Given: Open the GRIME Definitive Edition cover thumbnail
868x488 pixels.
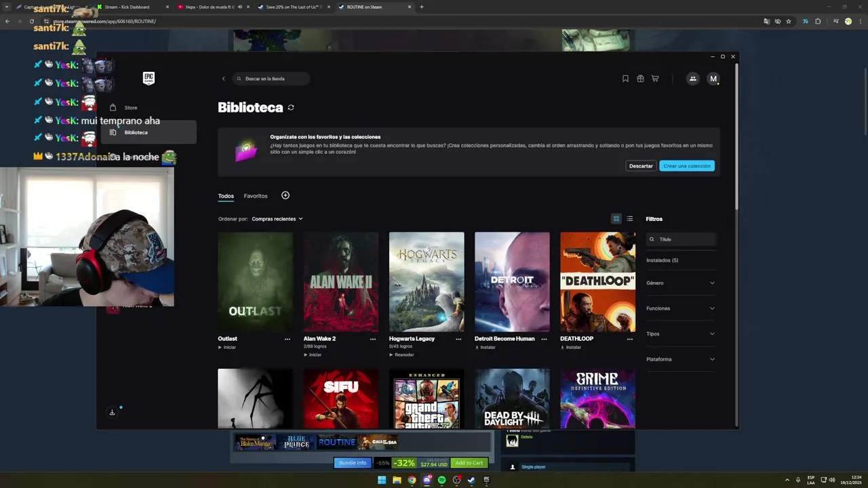Looking at the screenshot, I should [597, 399].
